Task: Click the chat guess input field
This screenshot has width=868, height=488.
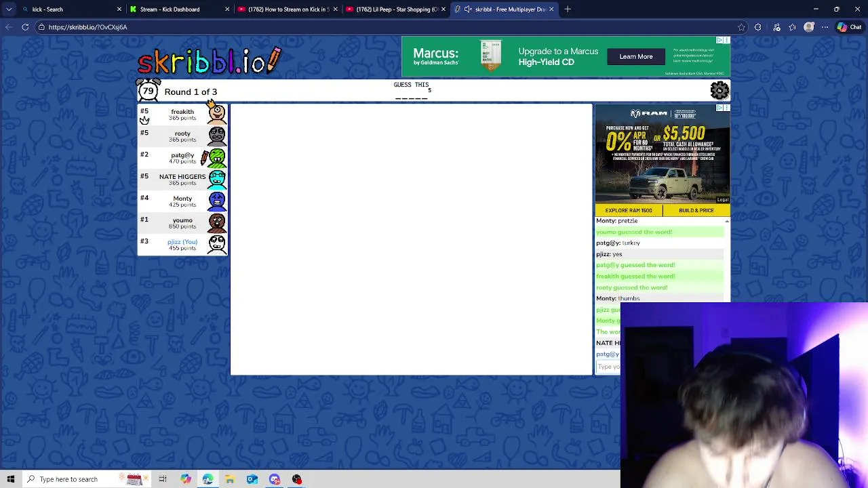Action: (608, 367)
